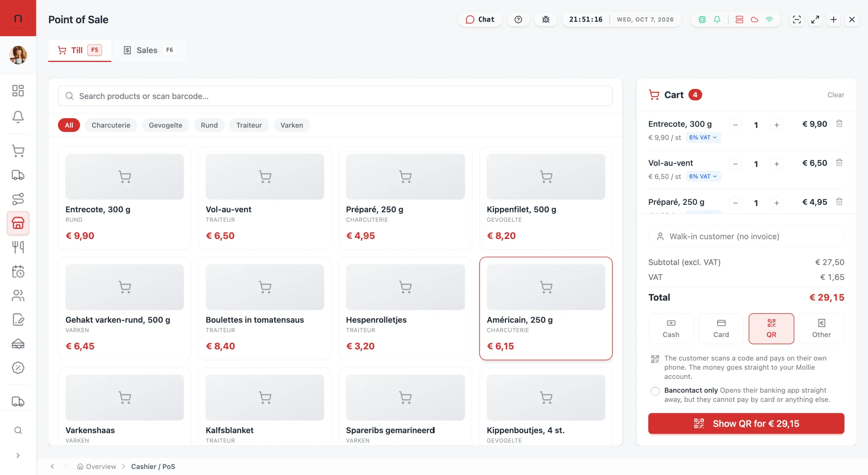Open the fork and knife sidebar icon
This screenshot has height=475, width=868.
tap(18, 247)
